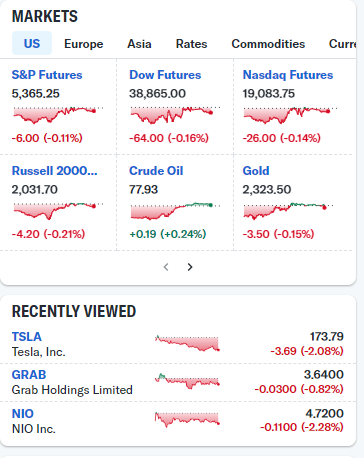
Task: Open the NIO mini chart
Action: [x=187, y=420]
